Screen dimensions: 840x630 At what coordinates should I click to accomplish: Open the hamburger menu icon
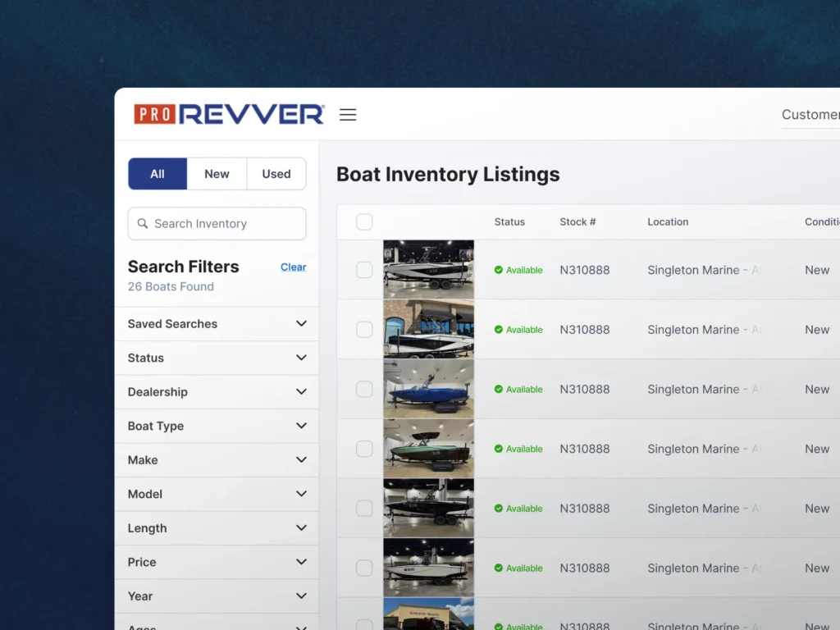(348, 115)
